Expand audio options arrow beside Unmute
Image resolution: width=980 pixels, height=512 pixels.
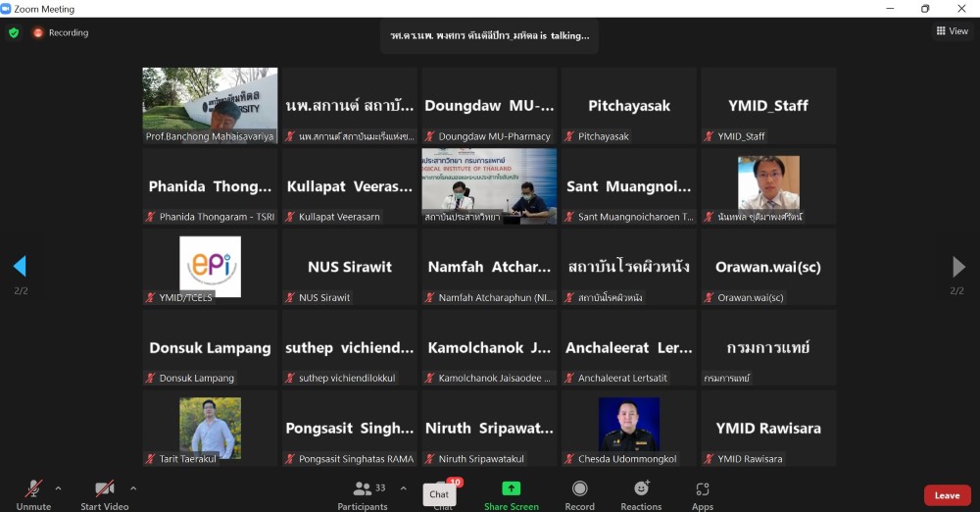click(58, 487)
